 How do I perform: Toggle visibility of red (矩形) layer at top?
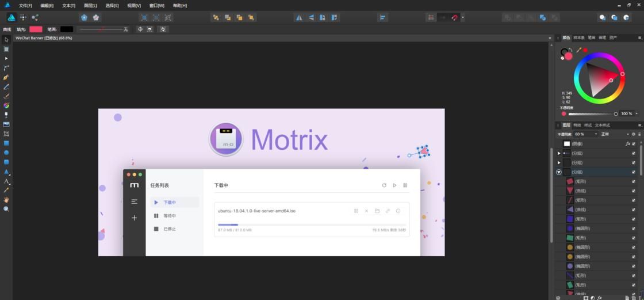pyautogui.click(x=633, y=181)
